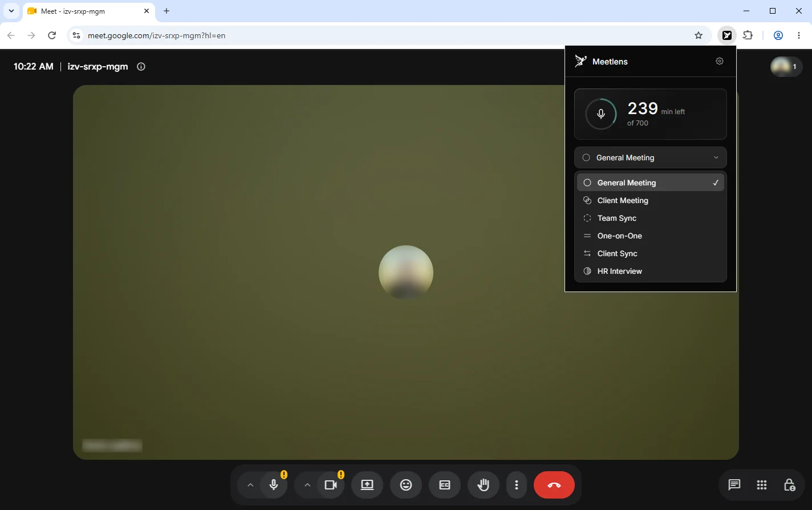
Task: Go back in browser history
Action: click(11, 35)
